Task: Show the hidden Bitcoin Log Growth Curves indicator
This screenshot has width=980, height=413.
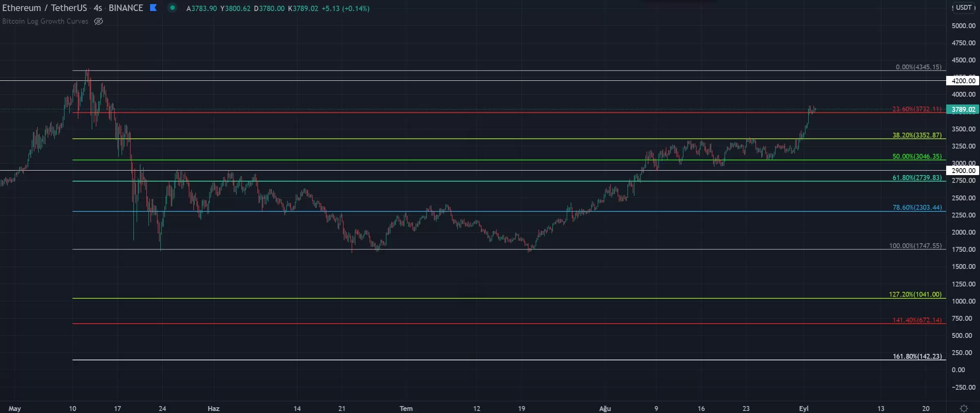Action: click(x=98, y=21)
